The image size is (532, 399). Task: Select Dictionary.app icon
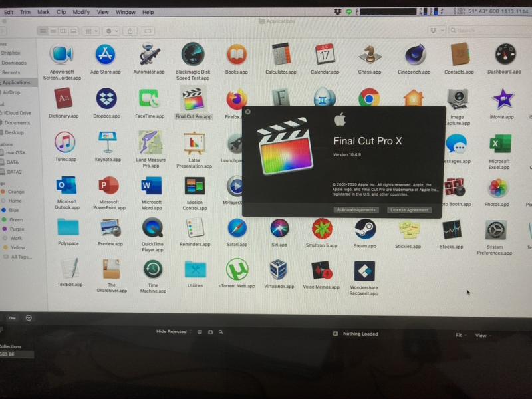coord(63,98)
